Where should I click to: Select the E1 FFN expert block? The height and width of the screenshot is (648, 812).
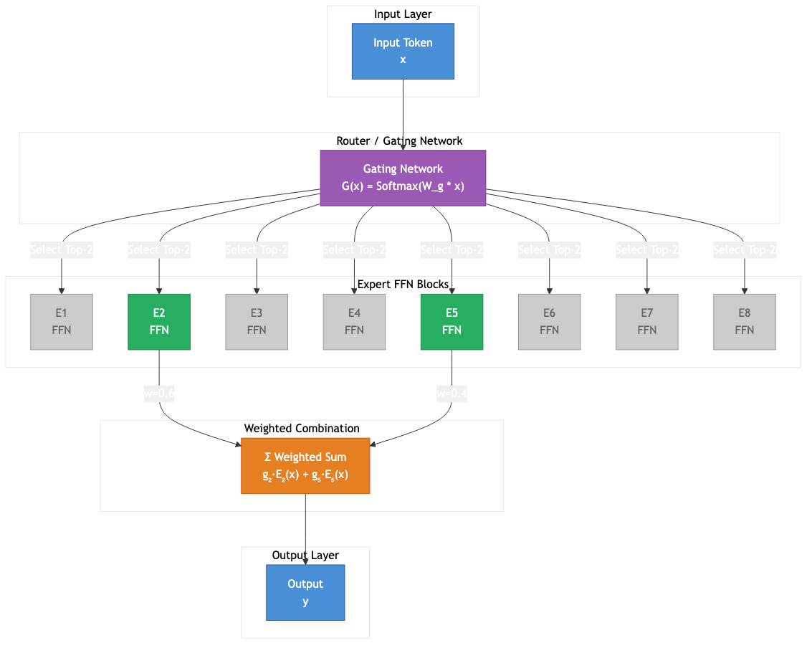(x=61, y=321)
